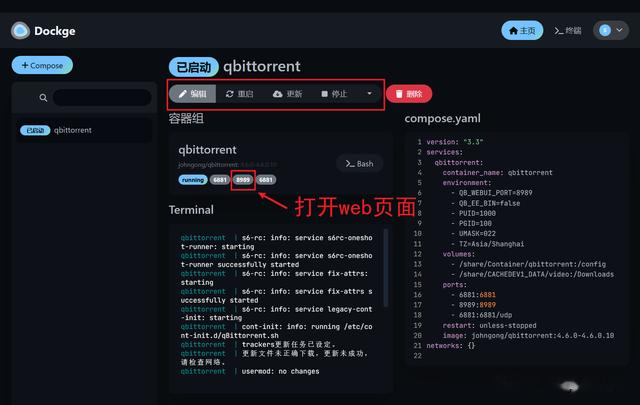This screenshot has height=405, width=640.
Task: Click the qbittorrent container name heading
Action: tap(207, 150)
